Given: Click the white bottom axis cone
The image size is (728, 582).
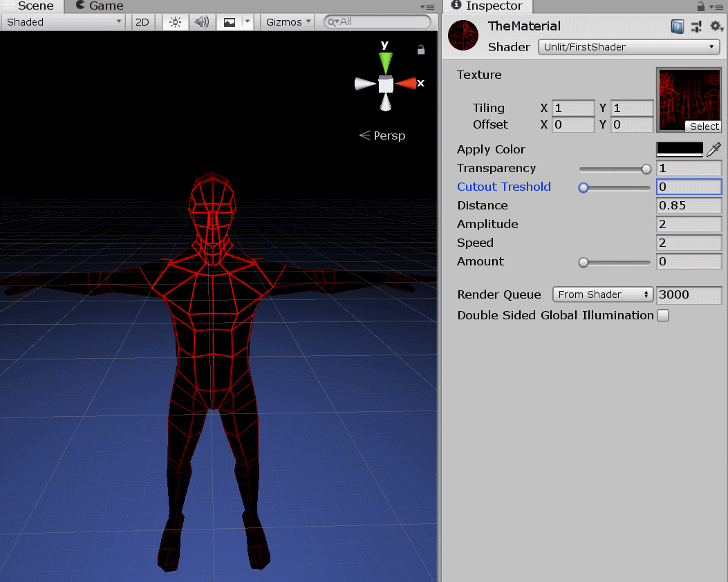Looking at the screenshot, I should click(x=385, y=102).
